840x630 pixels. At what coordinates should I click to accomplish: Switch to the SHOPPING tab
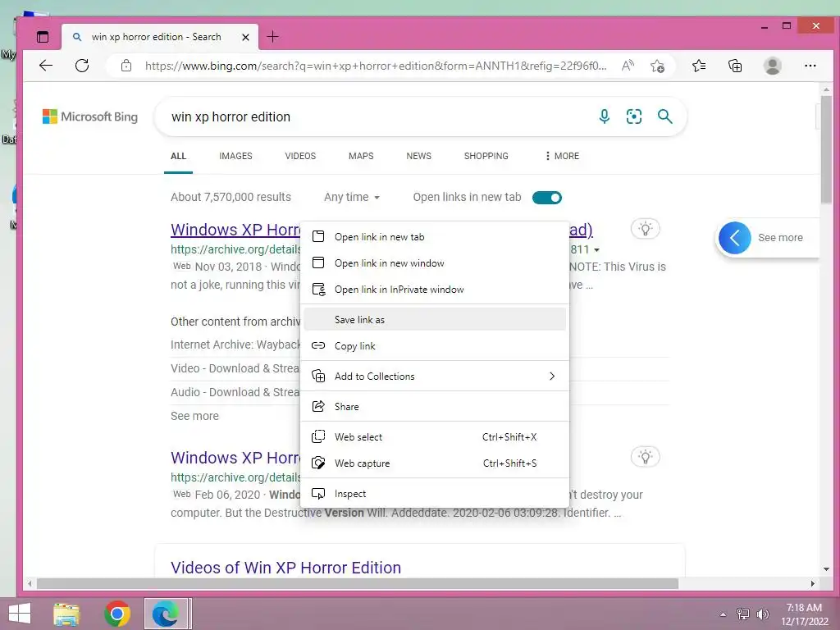486,156
